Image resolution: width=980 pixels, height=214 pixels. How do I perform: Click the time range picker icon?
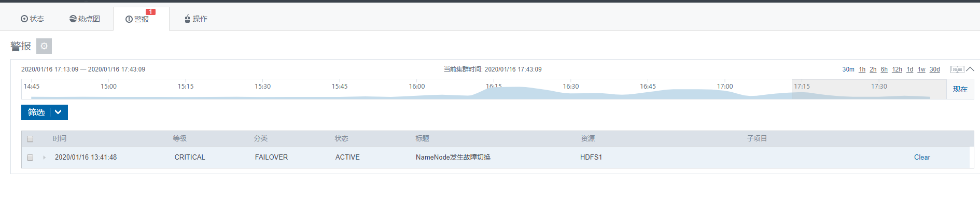[x=957, y=69]
